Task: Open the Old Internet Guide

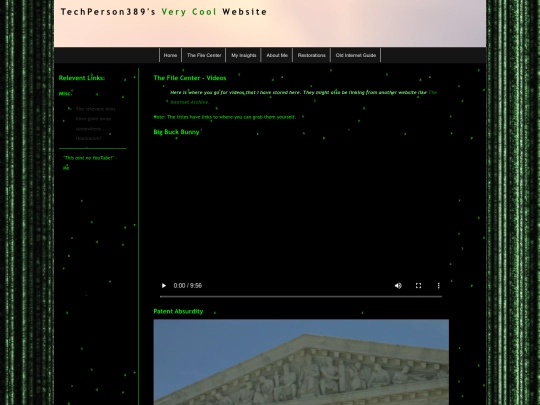Action: [x=356, y=55]
